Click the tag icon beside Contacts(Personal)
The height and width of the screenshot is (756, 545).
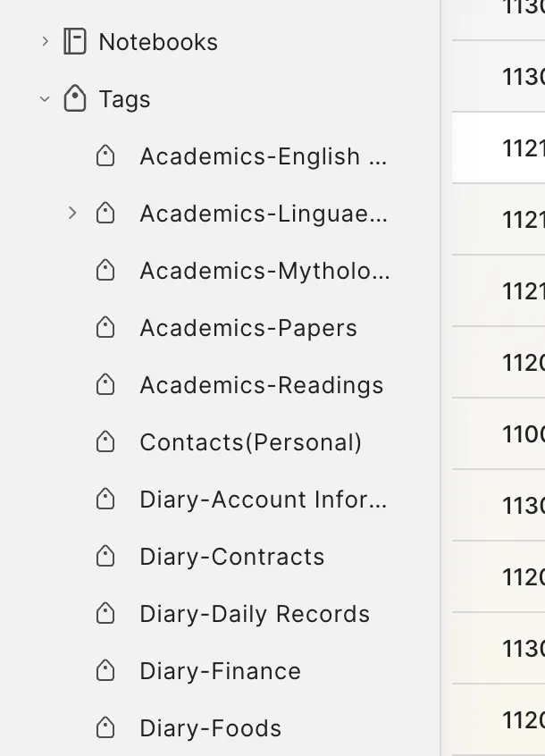coord(105,442)
